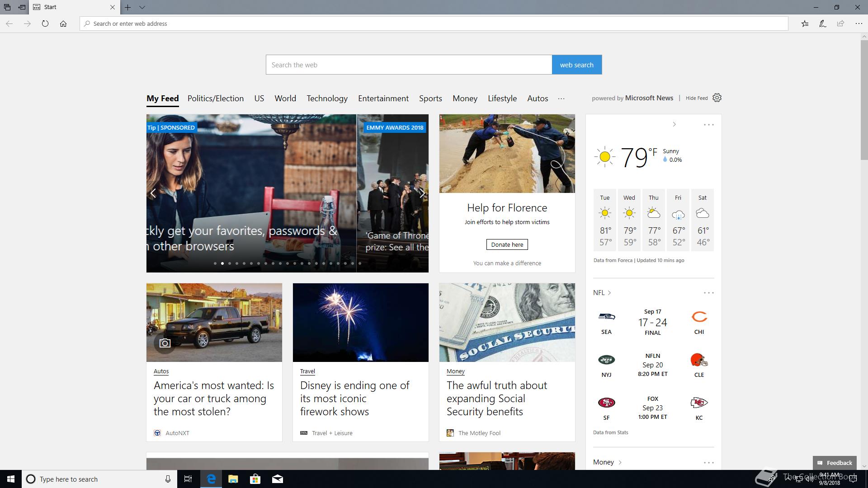Screen dimensions: 868x488
Task: Switch to the Sports feed tab
Action: [x=430, y=99]
